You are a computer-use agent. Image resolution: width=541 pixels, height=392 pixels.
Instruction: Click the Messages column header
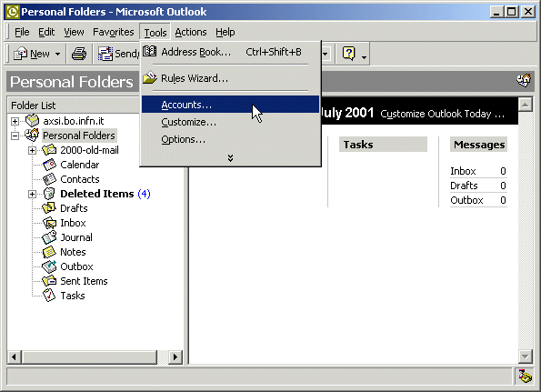click(x=479, y=145)
